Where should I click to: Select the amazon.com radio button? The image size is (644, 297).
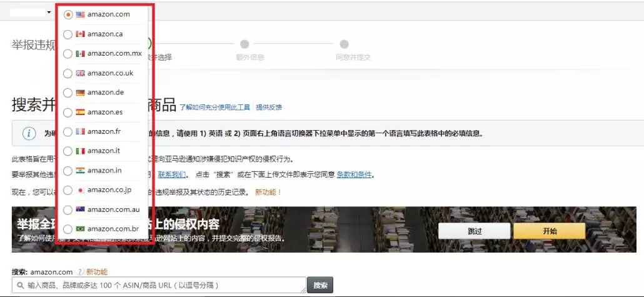(x=68, y=15)
